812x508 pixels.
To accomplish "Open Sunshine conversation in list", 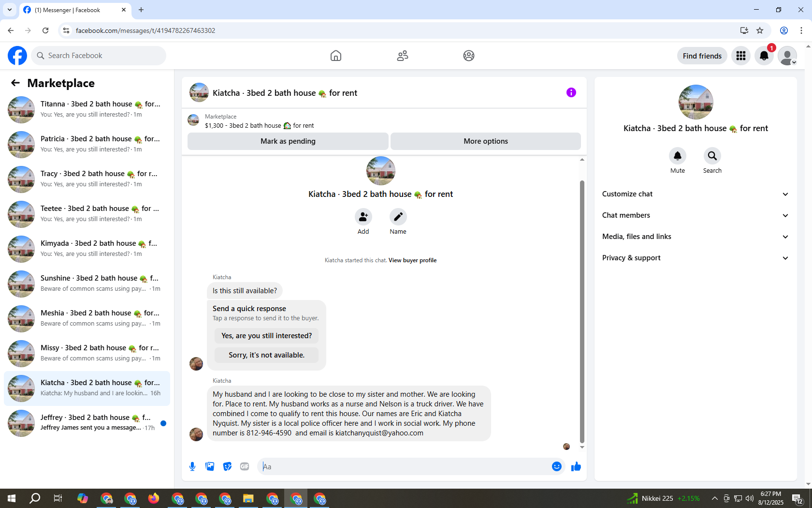I will click(87, 284).
